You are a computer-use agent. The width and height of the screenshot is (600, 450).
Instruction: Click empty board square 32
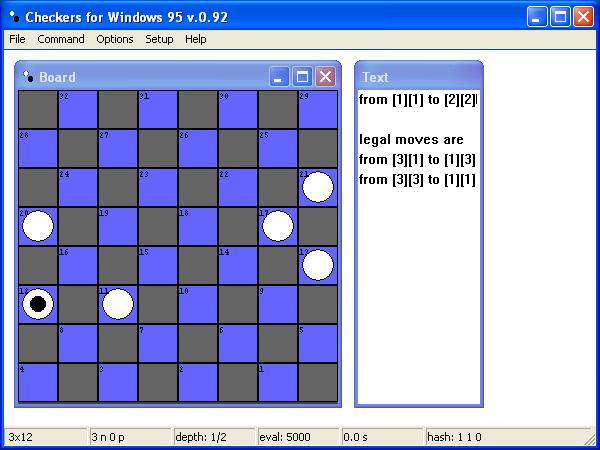(78, 109)
